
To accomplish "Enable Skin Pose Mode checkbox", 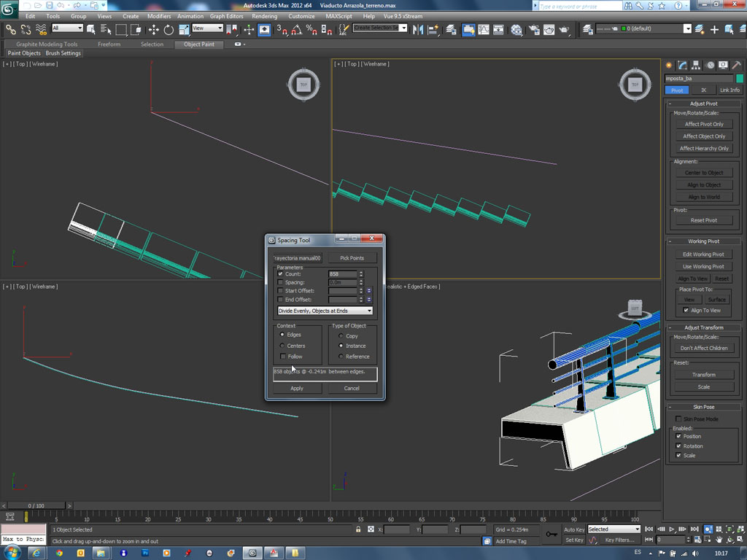I will [678, 419].
